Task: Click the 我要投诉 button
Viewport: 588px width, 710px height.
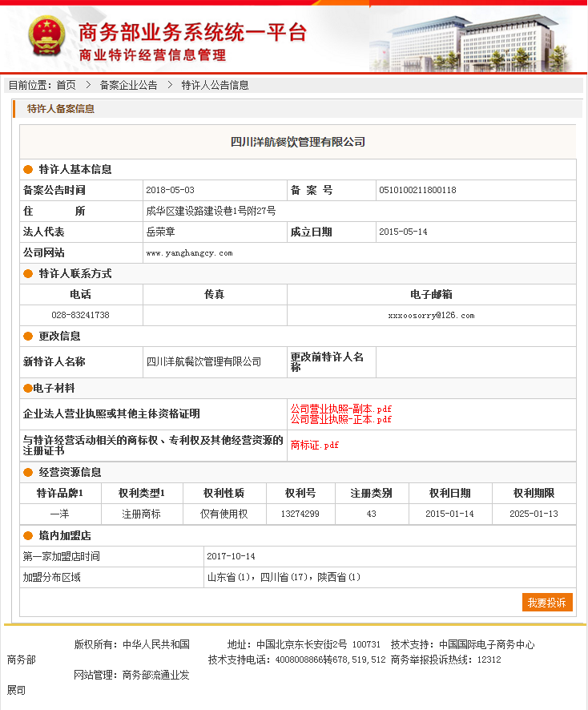Action: pyautogui.click(x=547, y=603)
